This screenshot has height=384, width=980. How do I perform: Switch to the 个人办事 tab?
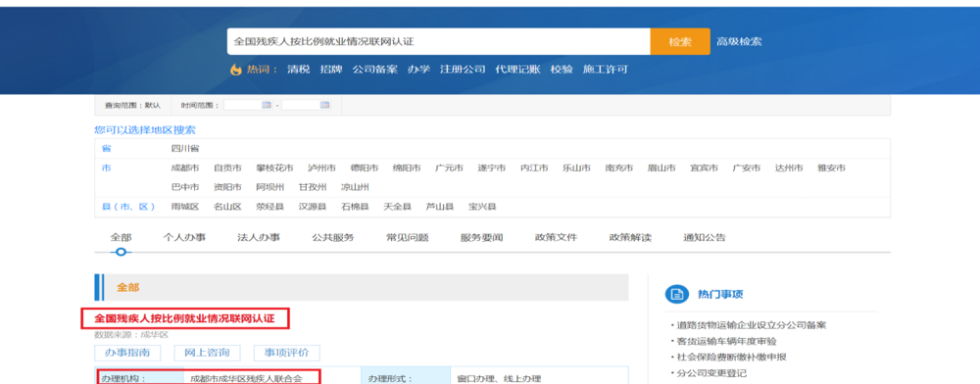[x=184, y=238]
